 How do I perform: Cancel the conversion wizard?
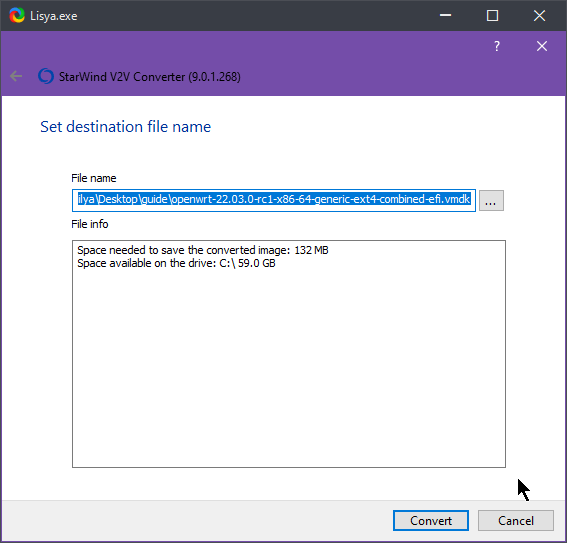coord(516,521)
